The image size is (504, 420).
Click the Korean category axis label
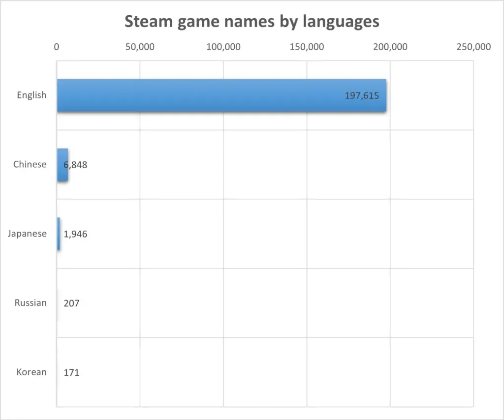coord(31,372)
